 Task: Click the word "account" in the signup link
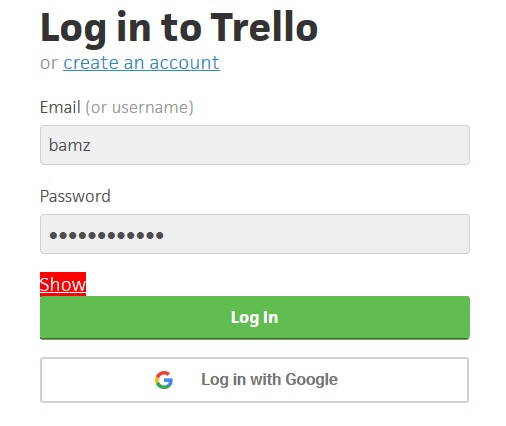(x=185, y=63)
